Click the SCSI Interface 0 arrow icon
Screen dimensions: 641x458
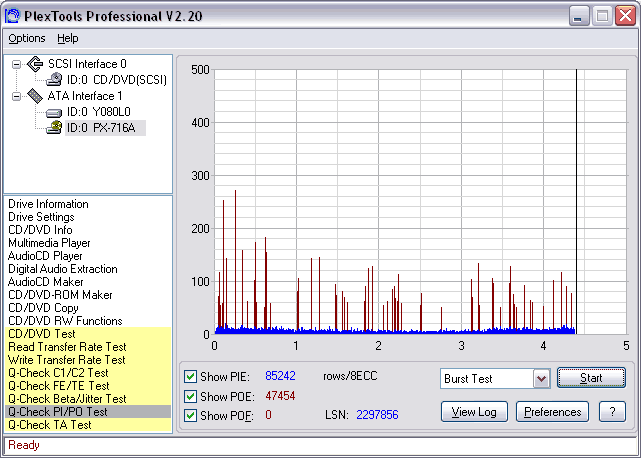[x=35, y=64]
